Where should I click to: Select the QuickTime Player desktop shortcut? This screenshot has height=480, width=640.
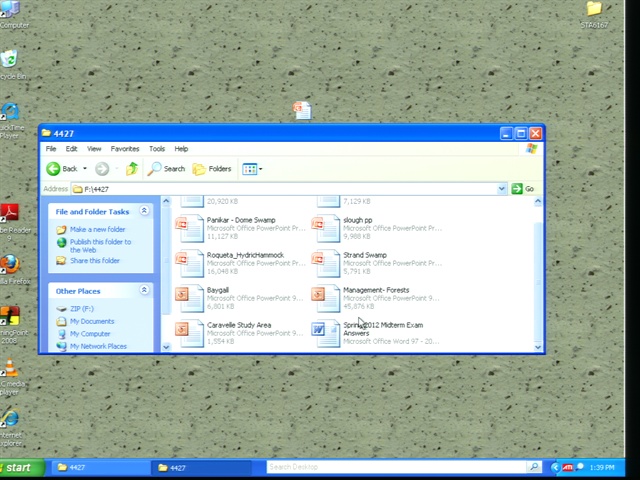tap(10, 111)
